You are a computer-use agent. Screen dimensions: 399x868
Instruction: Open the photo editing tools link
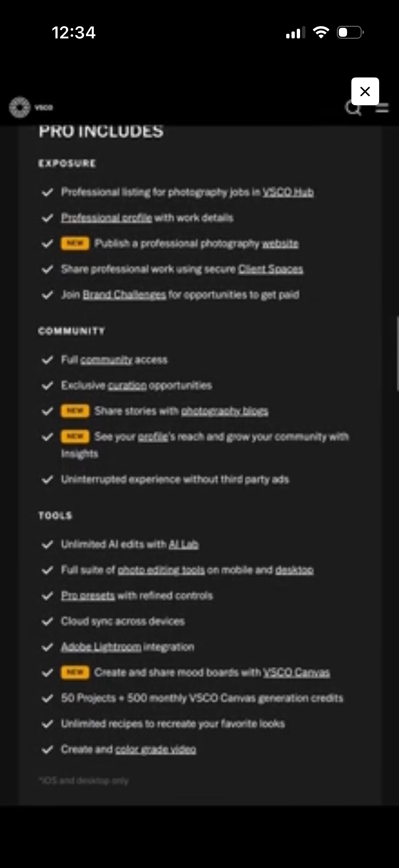coord(161,570)
